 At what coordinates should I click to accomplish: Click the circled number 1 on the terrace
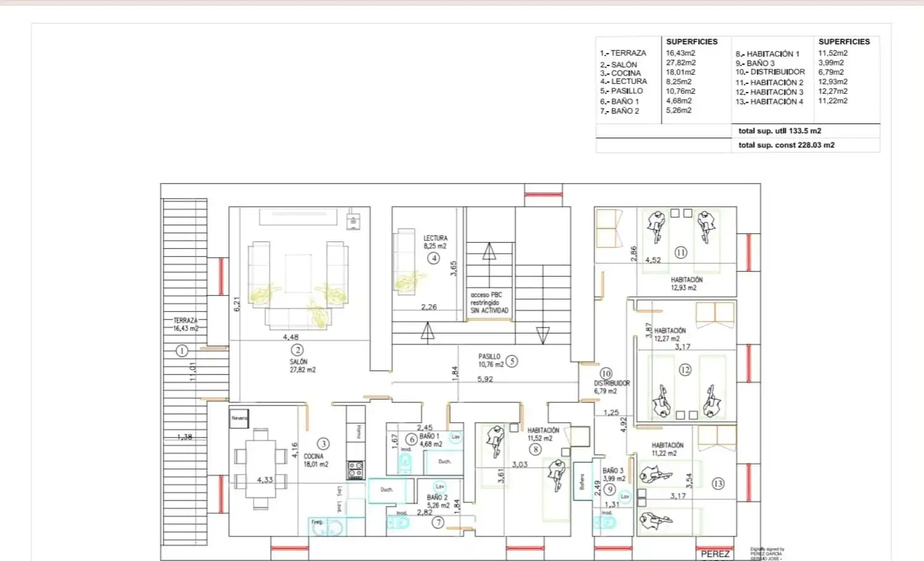click(182, 351)
